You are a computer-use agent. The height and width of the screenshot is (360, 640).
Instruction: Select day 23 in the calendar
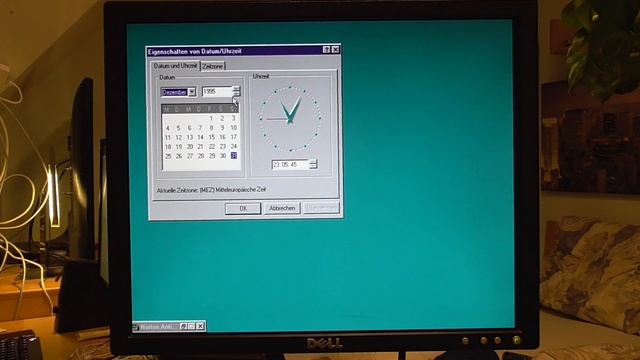[x=222, y=147]
